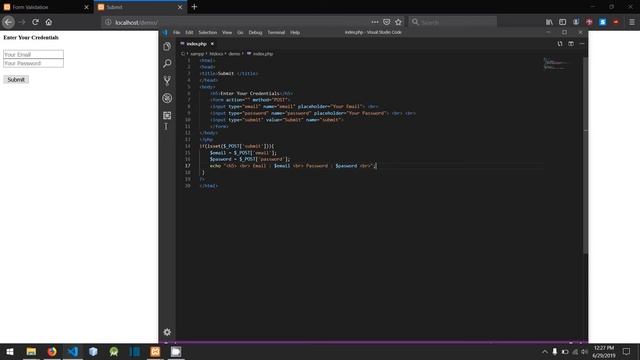Open the Manage gear icon in VS Code
The width and height of the screenshot is (640, 360).
(167, 332)
